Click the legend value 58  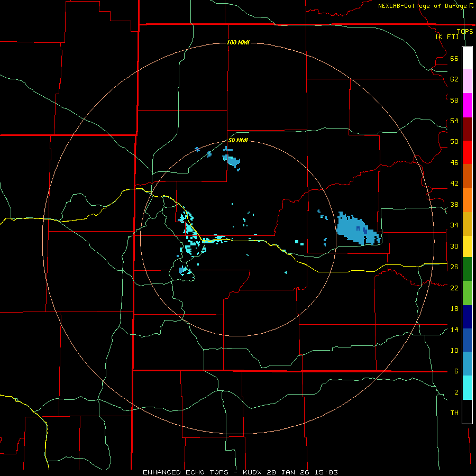(454, 100)
